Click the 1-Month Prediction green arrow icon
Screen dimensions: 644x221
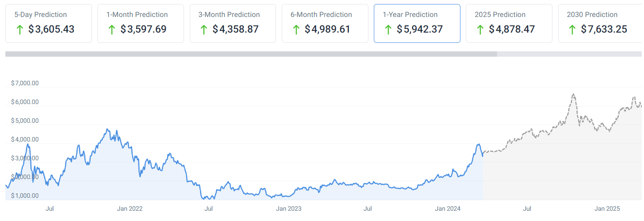click(112, 30)
